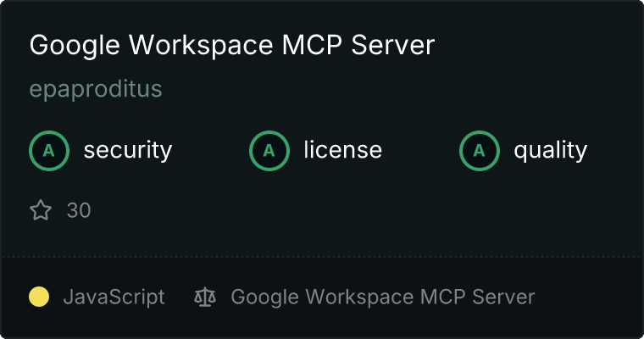This screenshot has width=644, height=339.
Task: Click the star count 30
Action: click(x=79, y=210)
